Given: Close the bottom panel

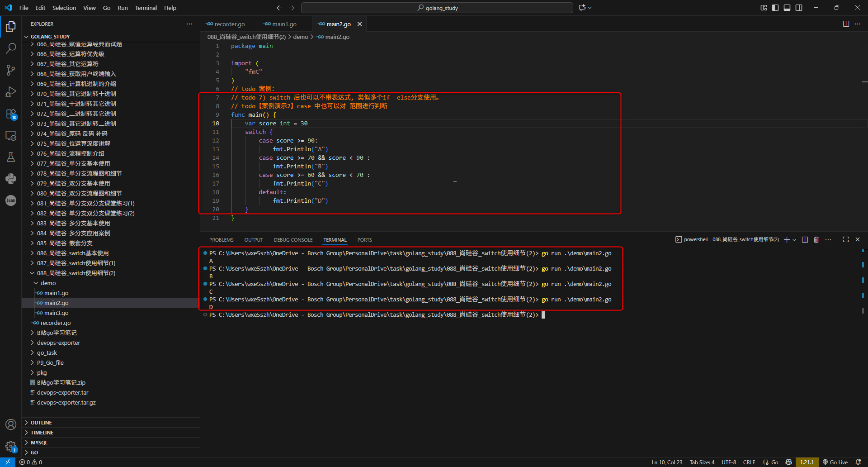Looking at the screenshot, I should (x=858, y=239).
